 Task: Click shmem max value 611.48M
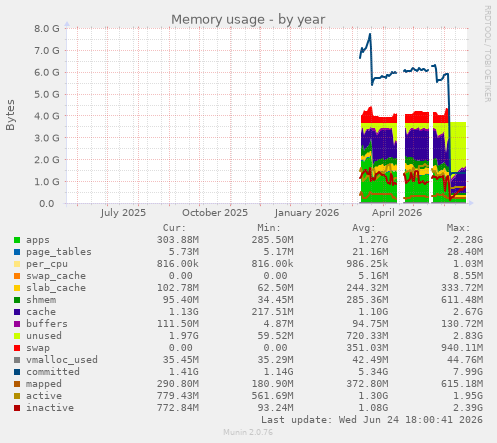tap(462, 300)
